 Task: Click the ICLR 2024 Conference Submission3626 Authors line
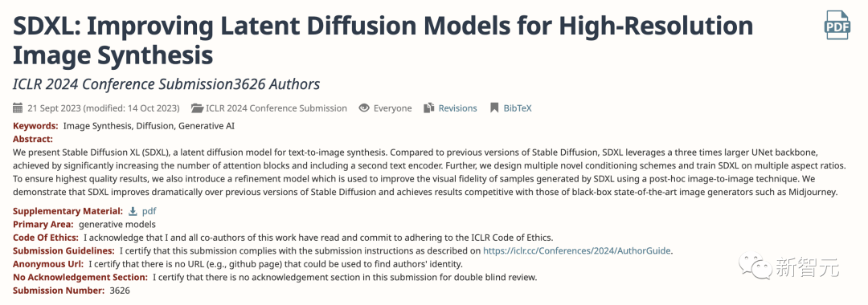[x=166, y=84]
